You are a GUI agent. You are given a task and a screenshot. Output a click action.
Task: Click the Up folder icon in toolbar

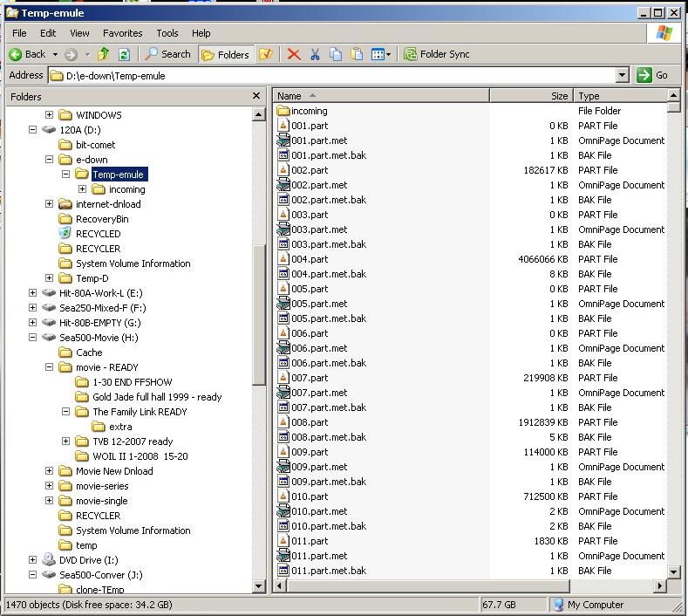(104, 54)
